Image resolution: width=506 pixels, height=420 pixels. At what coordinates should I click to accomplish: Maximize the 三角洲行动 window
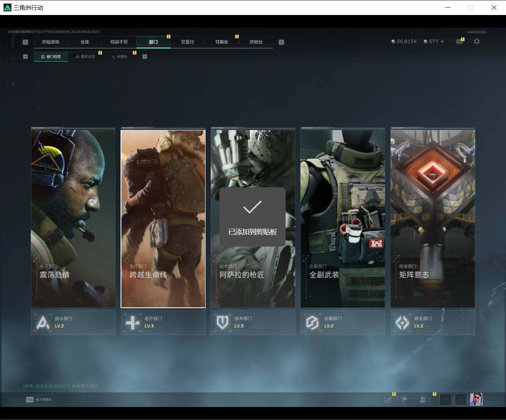pyautogui.click(x=471, y=8)
